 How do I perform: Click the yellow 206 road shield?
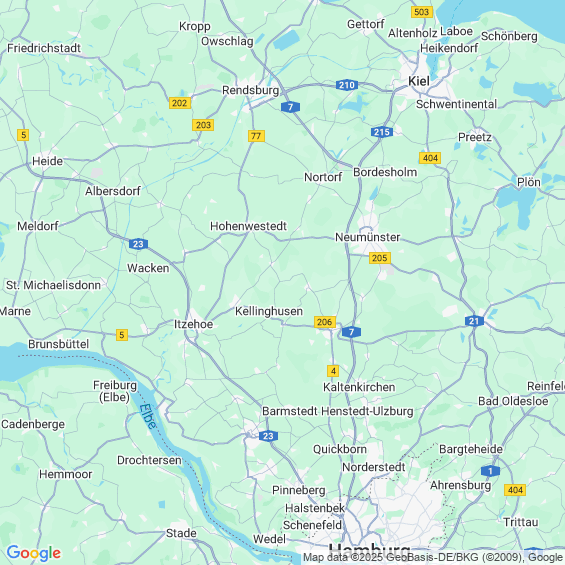[x=325, y=322]
